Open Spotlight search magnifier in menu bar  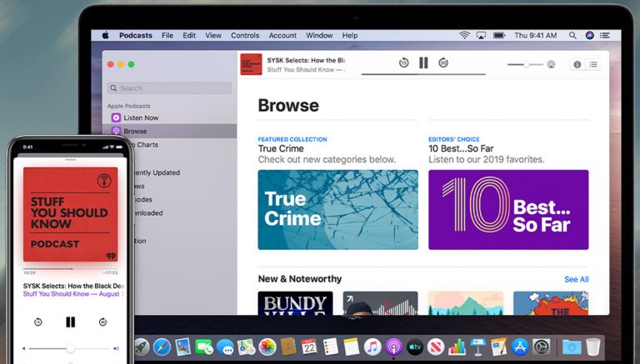(572, 36)
